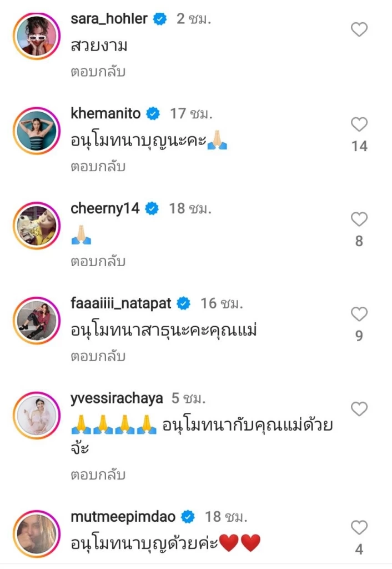The image size is (392, 569).
Task: Click the verified badge beside khemanito
Action: [x=150, y=113]
